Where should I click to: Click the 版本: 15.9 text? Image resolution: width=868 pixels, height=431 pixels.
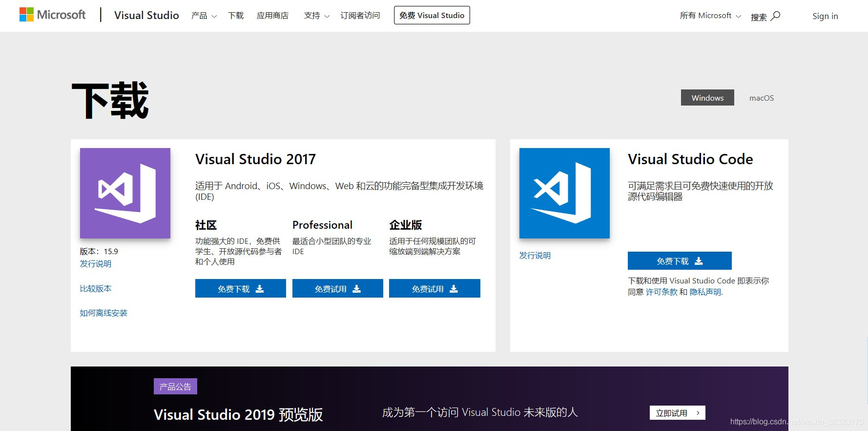pyautogui.click(x=99, y=252)
